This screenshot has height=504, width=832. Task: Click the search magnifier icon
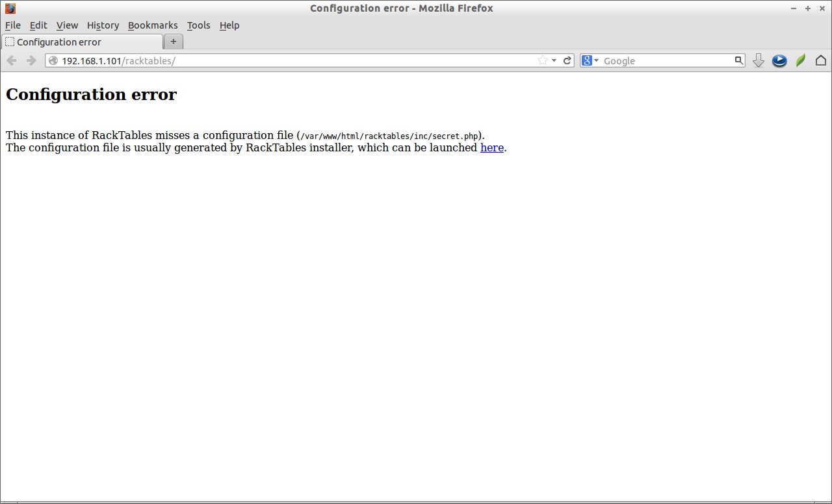pyautogui.click(x=739, y=60)
